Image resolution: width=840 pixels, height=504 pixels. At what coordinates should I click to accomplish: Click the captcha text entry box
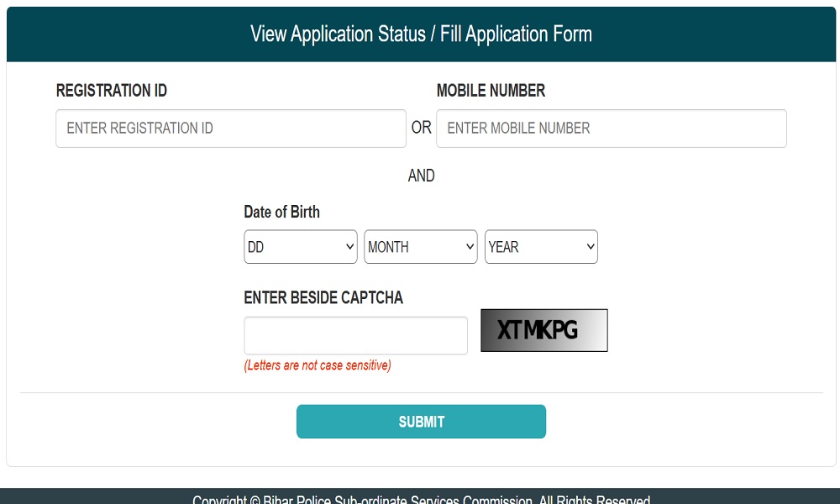(355, 335)
